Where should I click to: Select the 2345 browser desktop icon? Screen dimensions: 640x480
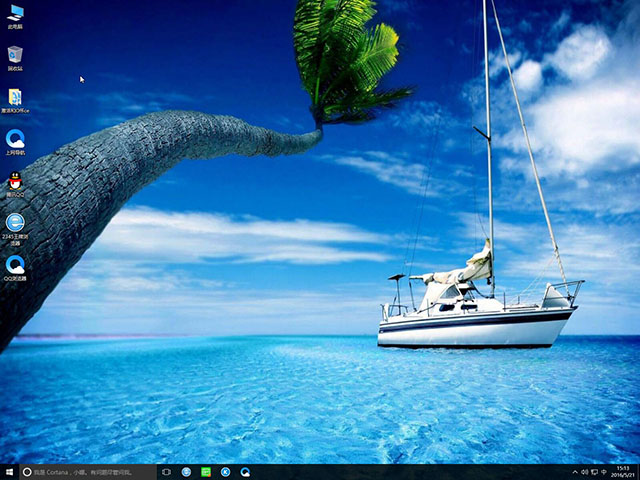15,224
